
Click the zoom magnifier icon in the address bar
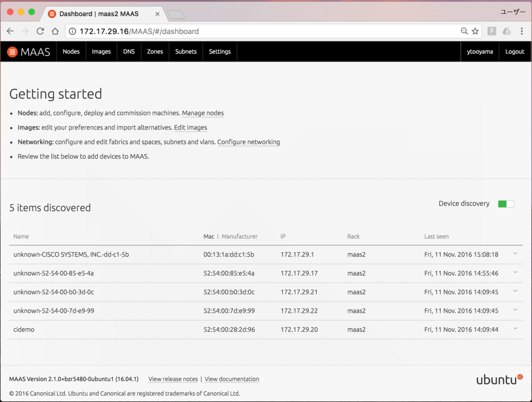(x=464, y=31)
